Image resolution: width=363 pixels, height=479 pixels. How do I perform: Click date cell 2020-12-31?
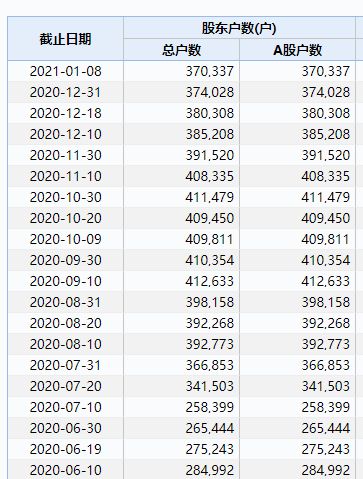click(x=65, y=92)
